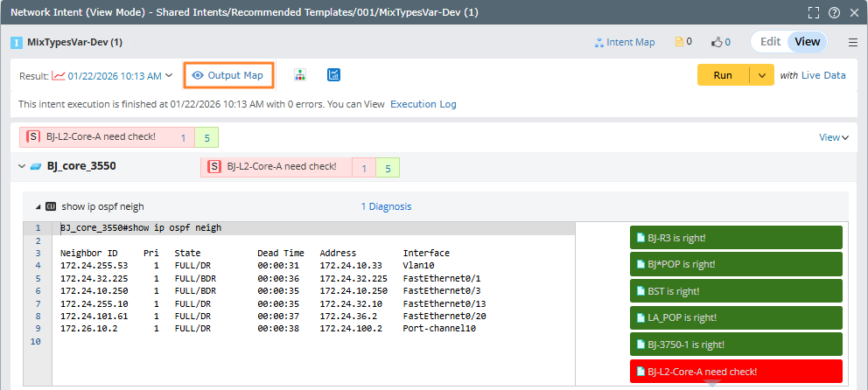Open the Run dropdown arrow
Image resolution: width=868 pixels, height=390 pixels.
pos(762,75)
